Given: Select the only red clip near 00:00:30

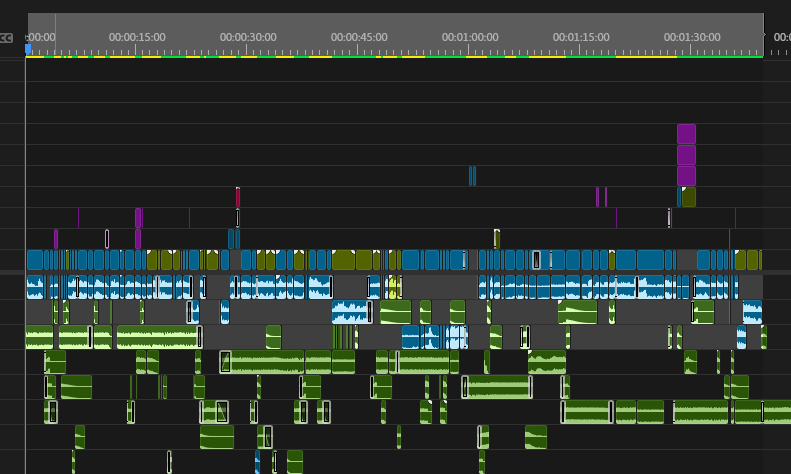Looking at the screenshot, I should pos(238,197).
